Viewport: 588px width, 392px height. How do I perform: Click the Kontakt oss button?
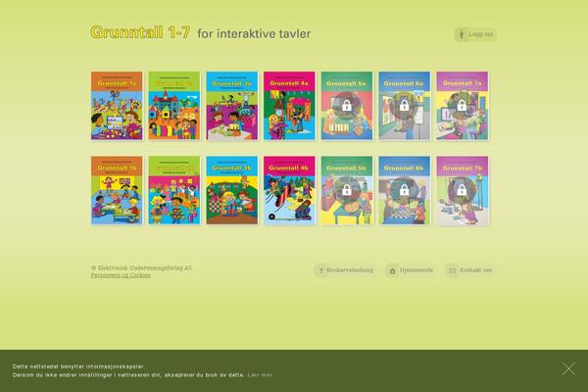470,270
